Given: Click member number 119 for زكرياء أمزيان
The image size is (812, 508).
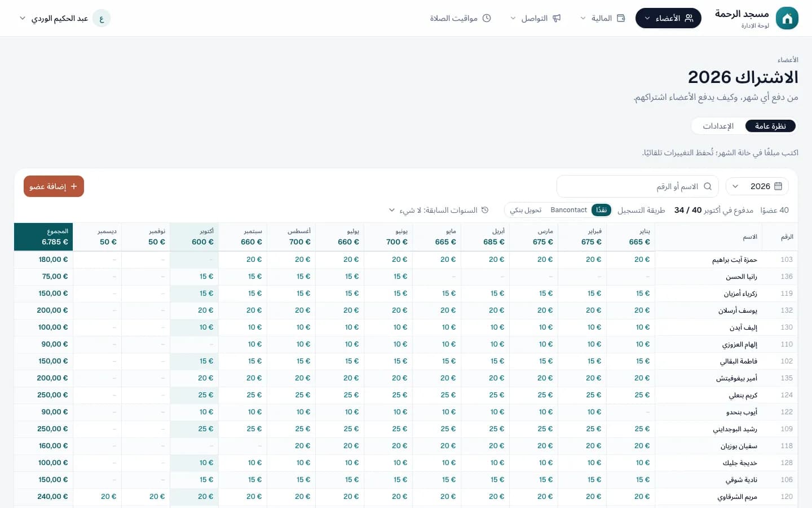Looking at the screenshot, I should tap(787, 294).
